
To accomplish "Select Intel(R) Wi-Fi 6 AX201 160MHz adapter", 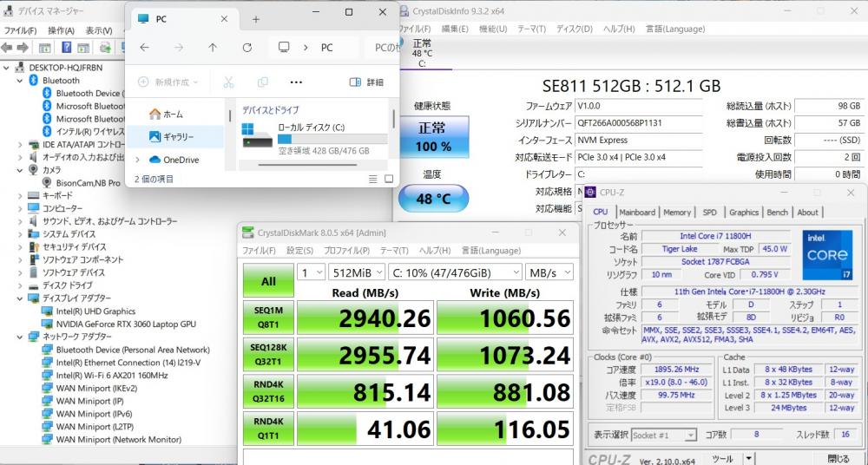I will coord(112,376).
